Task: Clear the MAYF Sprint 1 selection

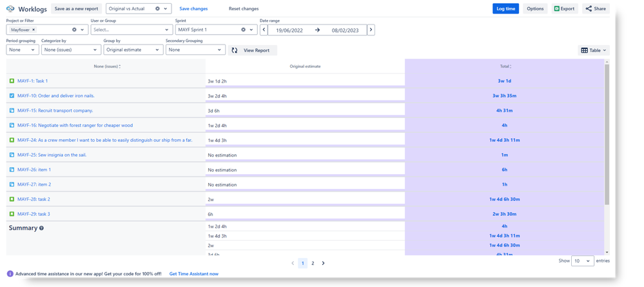Action: pos(243,30)
